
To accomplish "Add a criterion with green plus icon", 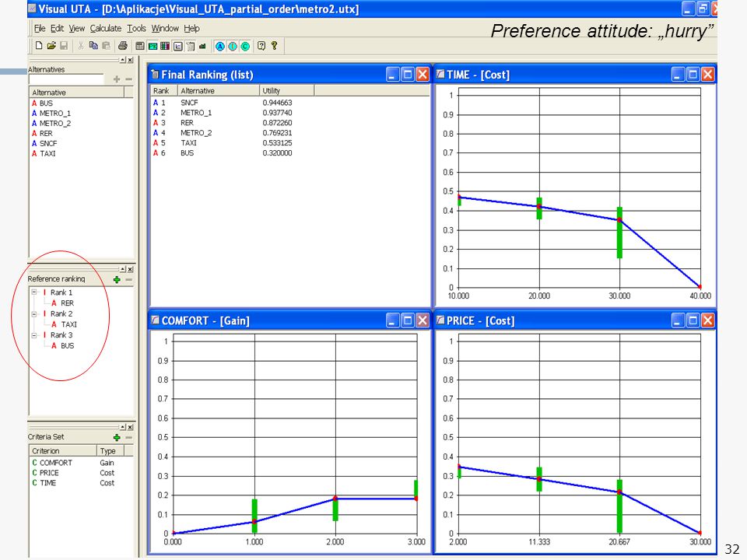I will click(x=117, y=437).
